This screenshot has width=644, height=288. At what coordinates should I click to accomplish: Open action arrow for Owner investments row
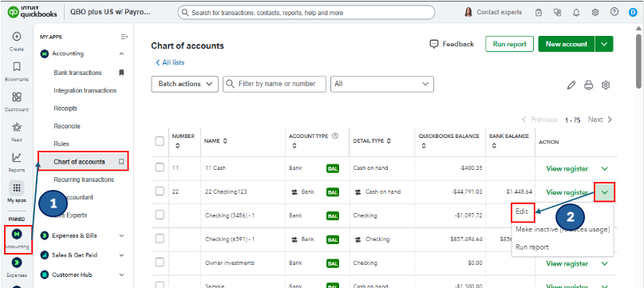click(605, 263)
